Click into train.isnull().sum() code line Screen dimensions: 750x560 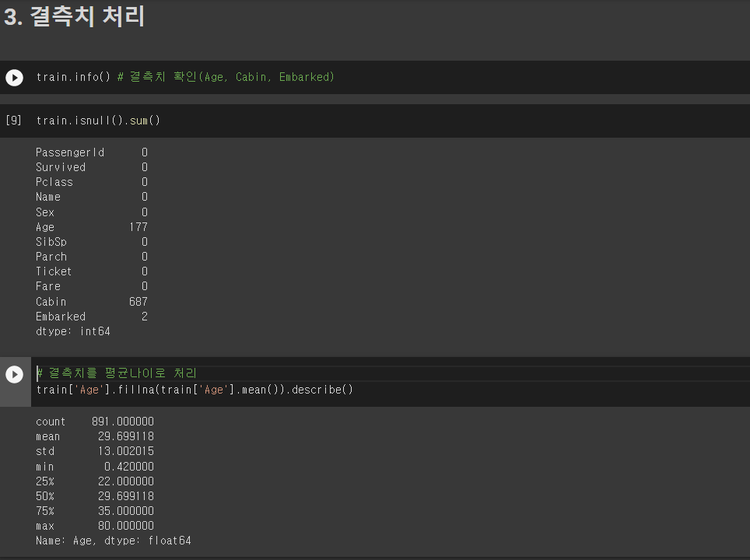click(x=98, y=121)
